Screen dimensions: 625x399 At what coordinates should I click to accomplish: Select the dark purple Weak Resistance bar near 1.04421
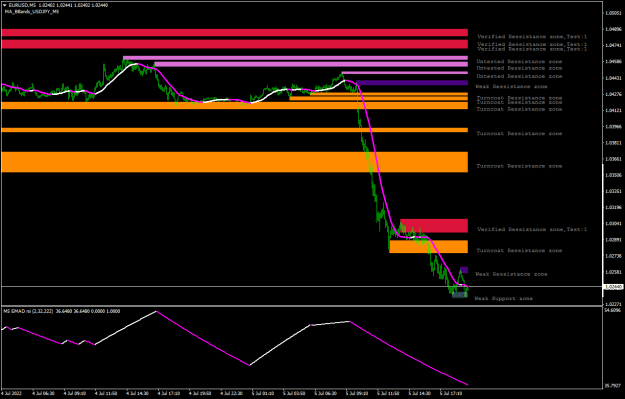point(412,83)
